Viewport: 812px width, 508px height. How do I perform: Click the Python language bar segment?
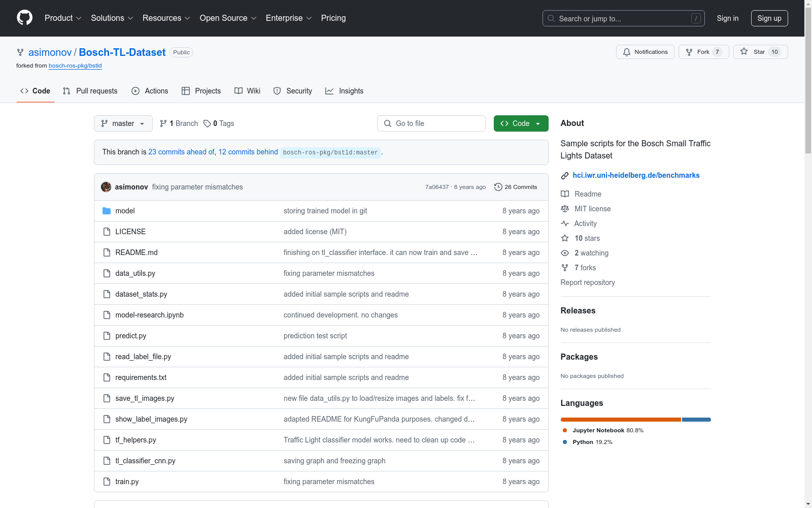point(696,420)
